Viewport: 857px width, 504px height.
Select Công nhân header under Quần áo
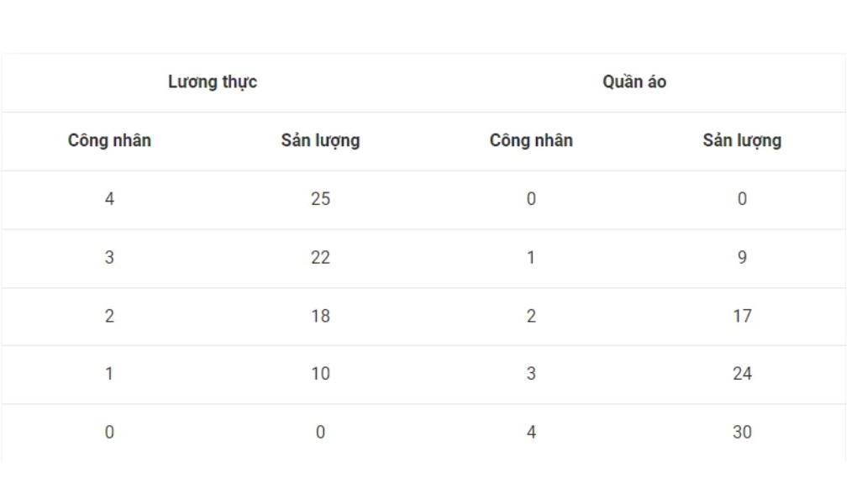click(531, 140)
